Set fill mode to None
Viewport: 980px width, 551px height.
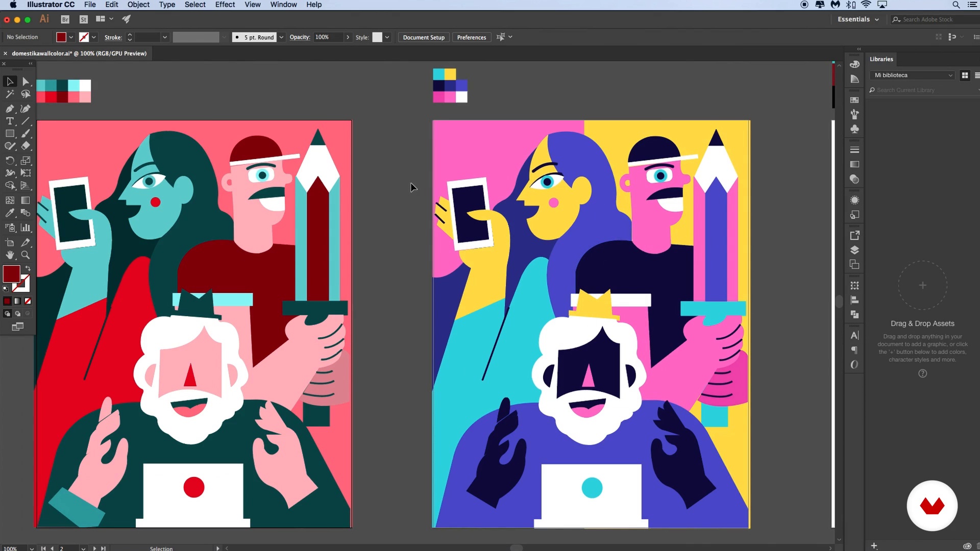(x=28, y=301)
